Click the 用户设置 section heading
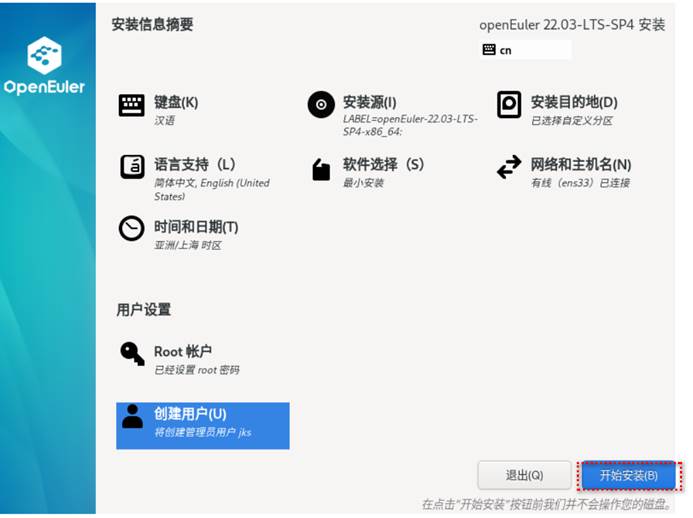Image resolution: width=693 pixels, height=518 pixels. 143,309
